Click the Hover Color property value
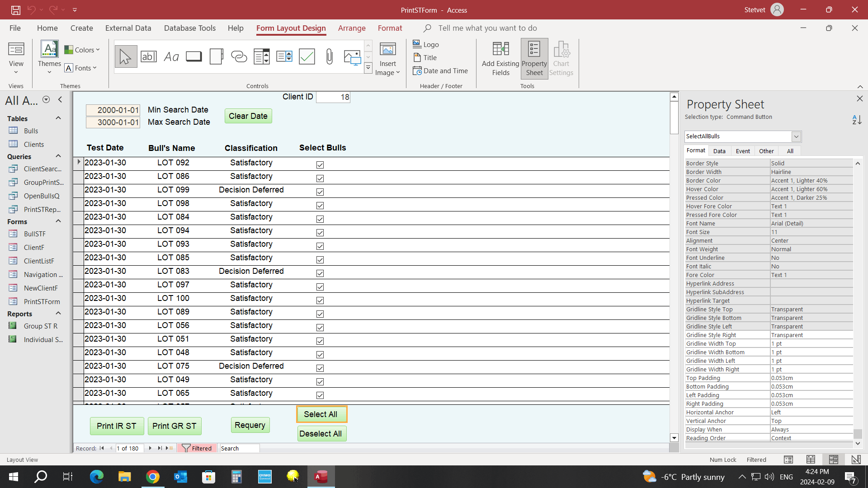Screen dimensions: 868x488 pyautogui.click(x=811, y=189)
